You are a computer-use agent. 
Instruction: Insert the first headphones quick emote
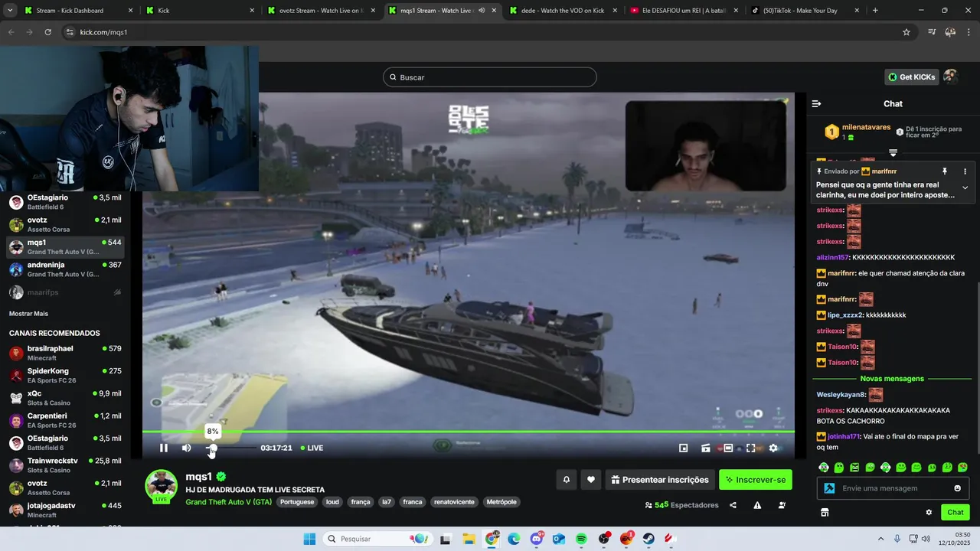pos(824,468)
